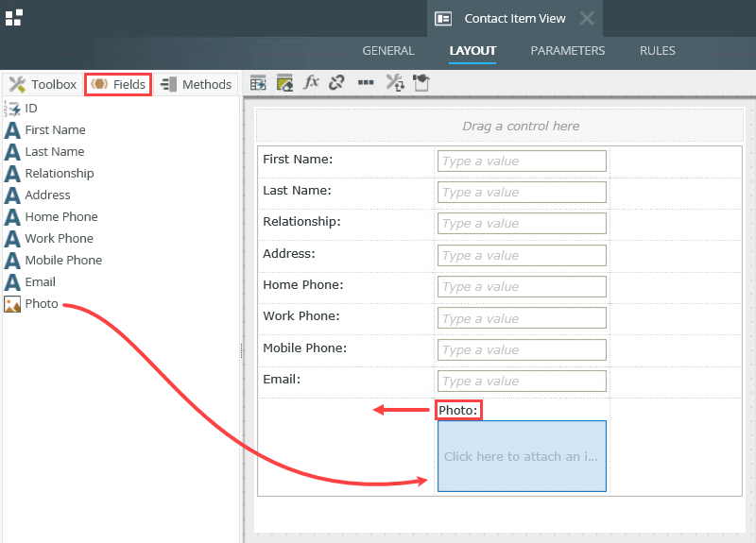Select the 'Photo:' label on canvas
Image resolution: width=756 pixels, height=543 pixels.
(458, 411)
